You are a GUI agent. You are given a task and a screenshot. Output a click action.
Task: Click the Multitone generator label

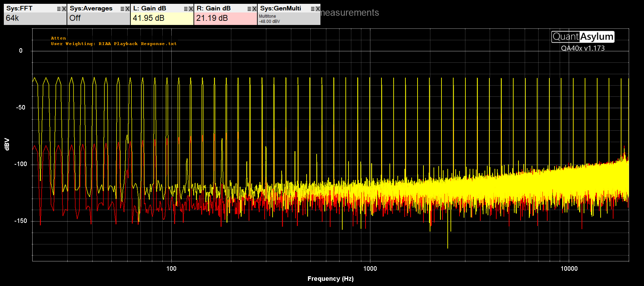(x=267, y=16)
